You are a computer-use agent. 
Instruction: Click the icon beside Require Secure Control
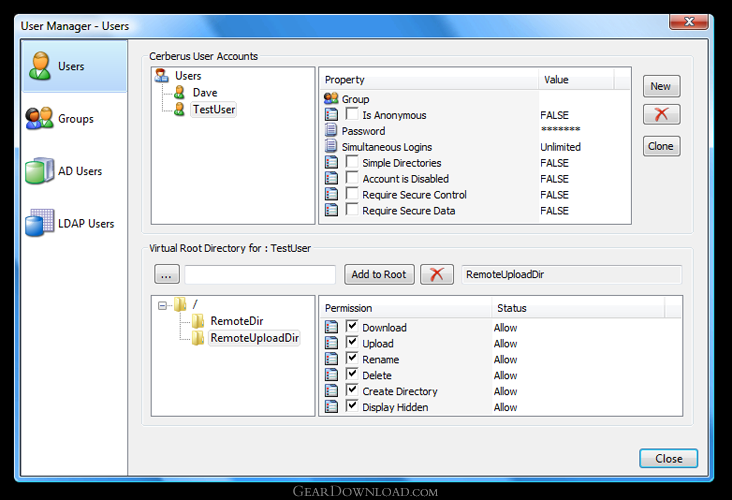tap(331, 194)
